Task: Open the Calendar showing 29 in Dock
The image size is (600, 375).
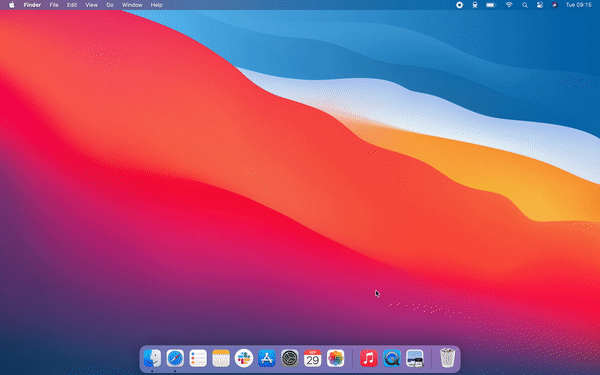Action: (313, 359)
